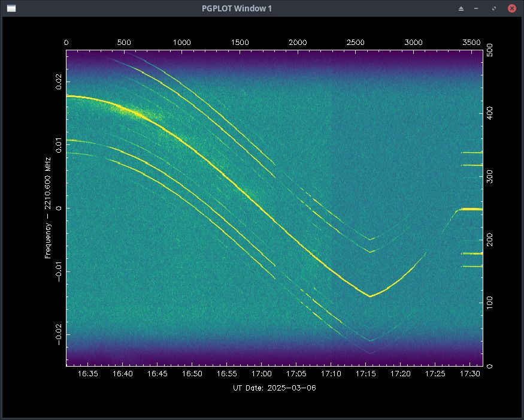Image resolution: width=524 pixels, height=420 pixels.
Task: Click the top axis label 3000
Action: 414,43
